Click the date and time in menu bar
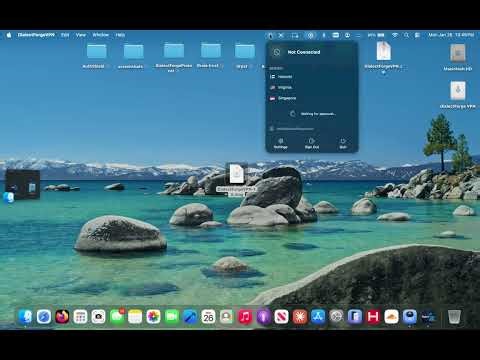The image size is (480, 360). pos(451,35)
